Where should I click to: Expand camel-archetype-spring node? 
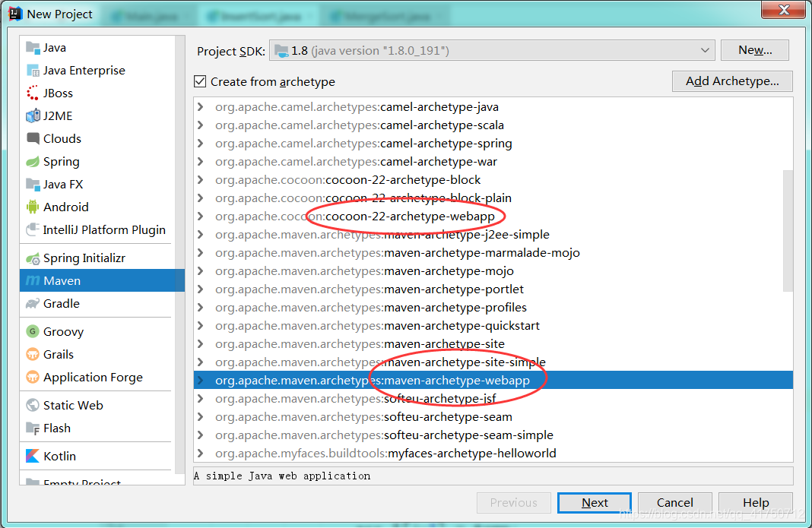(x=201, y=144)
